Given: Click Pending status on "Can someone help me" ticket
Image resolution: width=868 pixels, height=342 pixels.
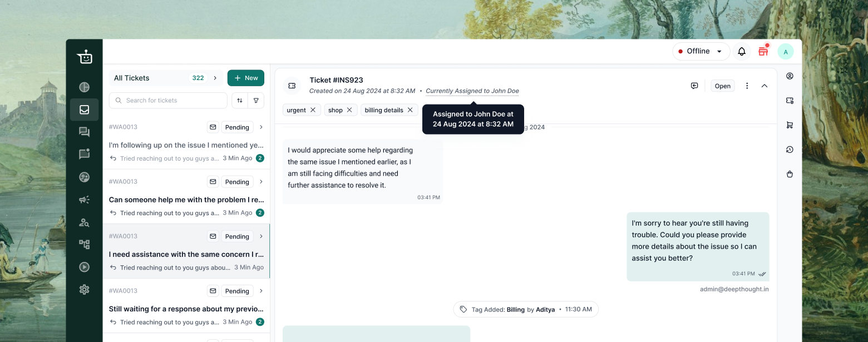Looking at the screenshot, I should pos(237,182).
